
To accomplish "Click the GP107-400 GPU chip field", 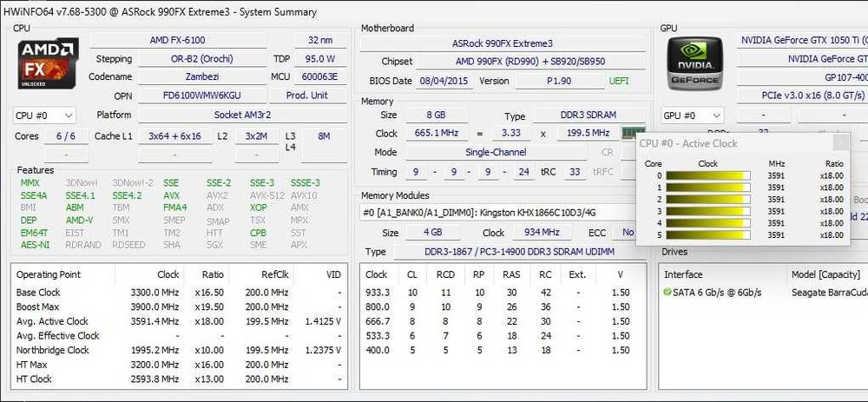I will point(803,77).
